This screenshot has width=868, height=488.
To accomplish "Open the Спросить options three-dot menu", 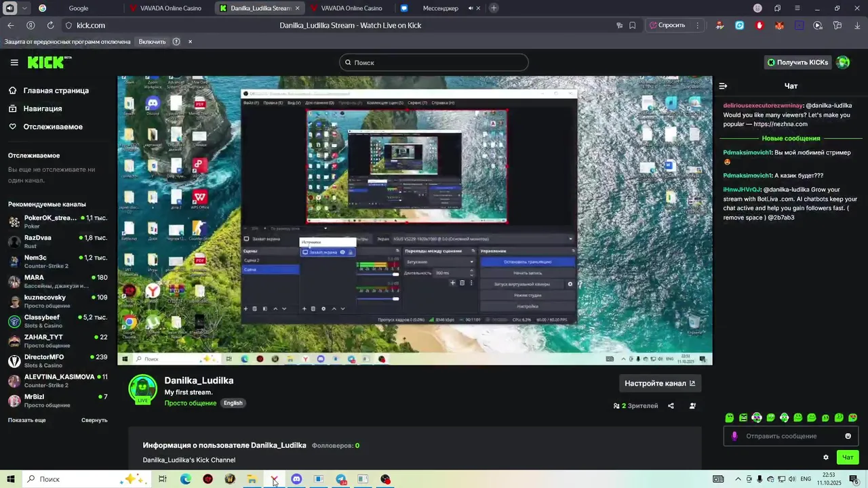I will (x=697, y=25).
